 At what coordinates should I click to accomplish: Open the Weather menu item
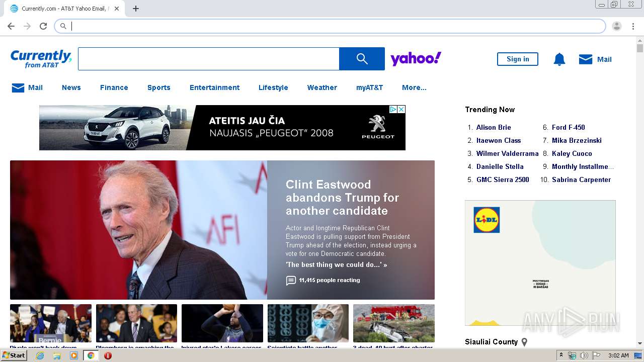(x=322, y=87)
